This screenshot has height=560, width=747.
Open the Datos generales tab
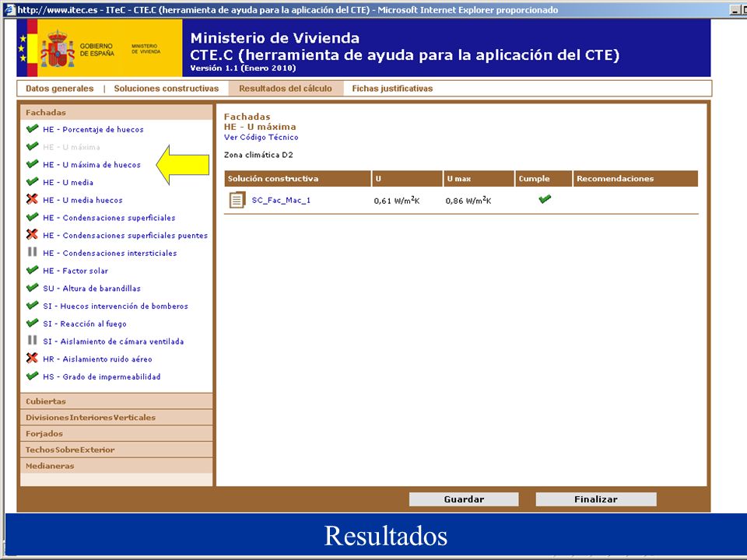[x=60, y=89]
